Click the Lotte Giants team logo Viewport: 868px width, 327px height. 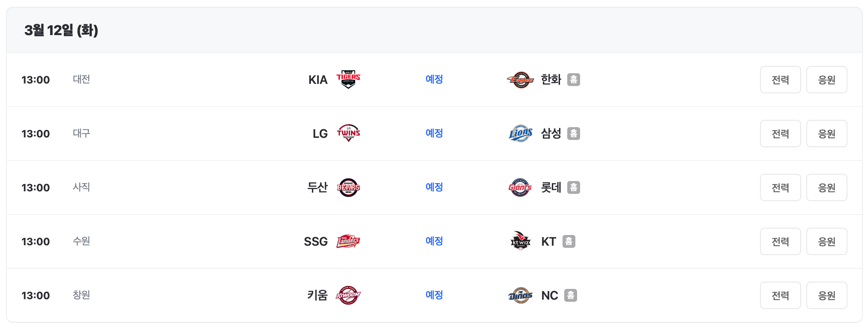click(x=520, y=187)
